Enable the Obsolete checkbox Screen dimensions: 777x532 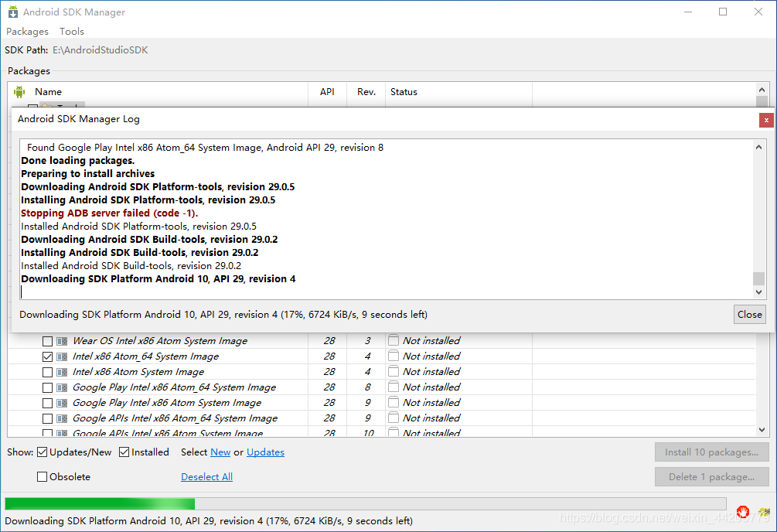42,477
